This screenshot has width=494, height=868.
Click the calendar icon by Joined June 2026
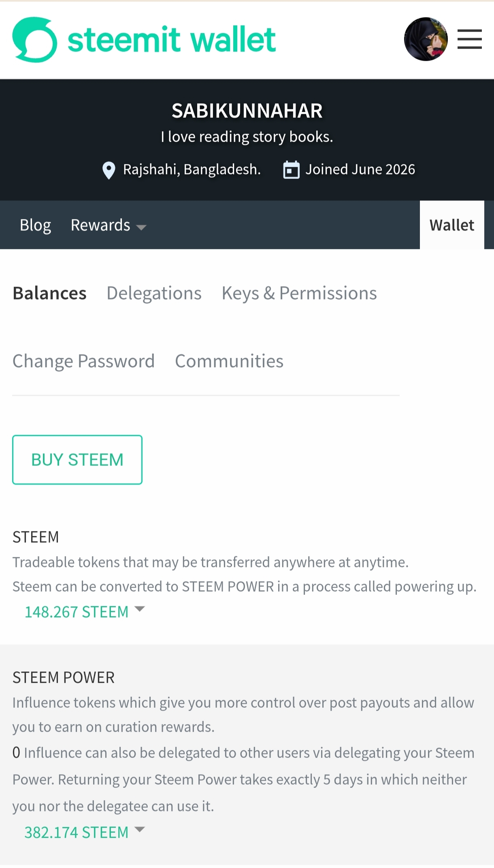pos(291,170)
